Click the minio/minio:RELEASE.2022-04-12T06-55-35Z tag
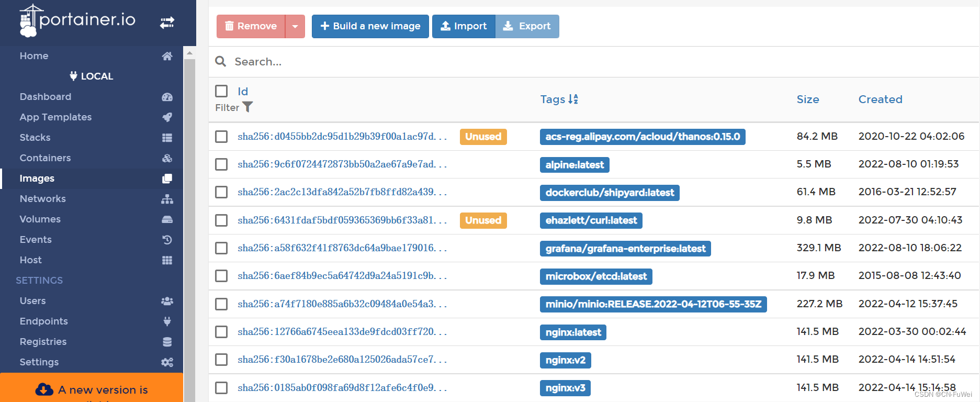Viewport: 980px width, 402px height. (x=654, y=304)
